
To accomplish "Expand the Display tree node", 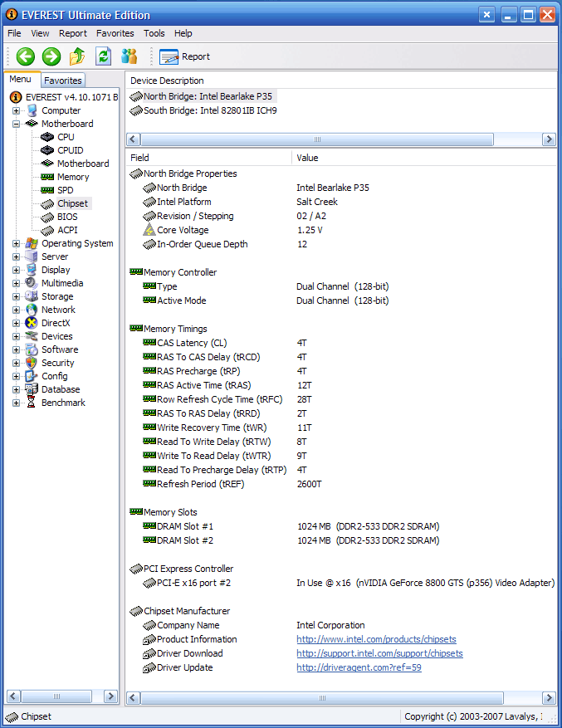I will click(x=17, y=270).
